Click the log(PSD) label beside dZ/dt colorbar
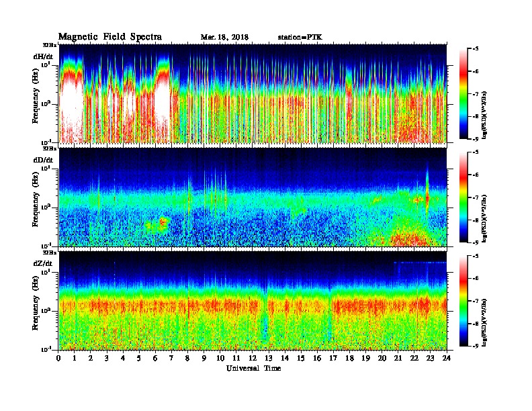This screenshot has height=411, width=532. click(486, 322)
